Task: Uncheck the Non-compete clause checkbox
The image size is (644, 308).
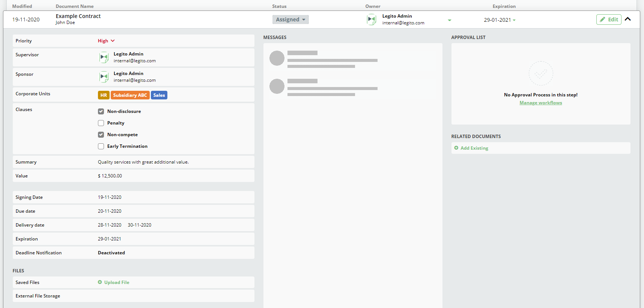Action: (101, 135)
